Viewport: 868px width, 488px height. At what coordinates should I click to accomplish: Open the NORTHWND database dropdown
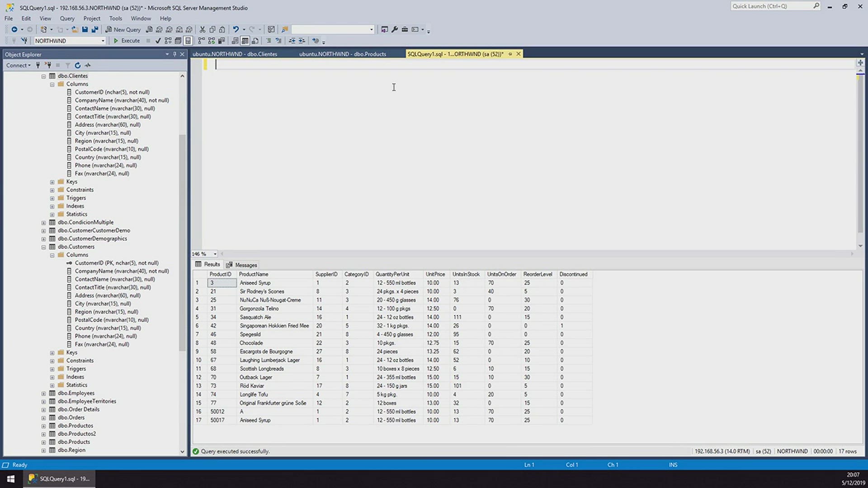click(103, 41)
